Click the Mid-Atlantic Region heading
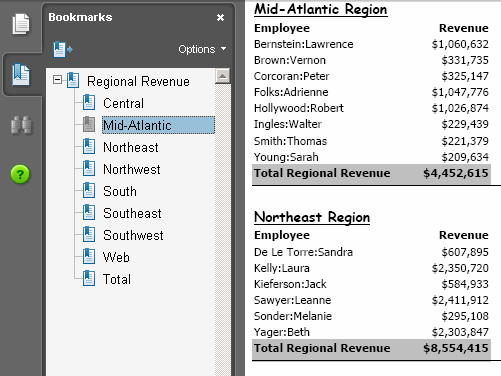The width and height of the screenshot is (501, 376). coord(321,9)
